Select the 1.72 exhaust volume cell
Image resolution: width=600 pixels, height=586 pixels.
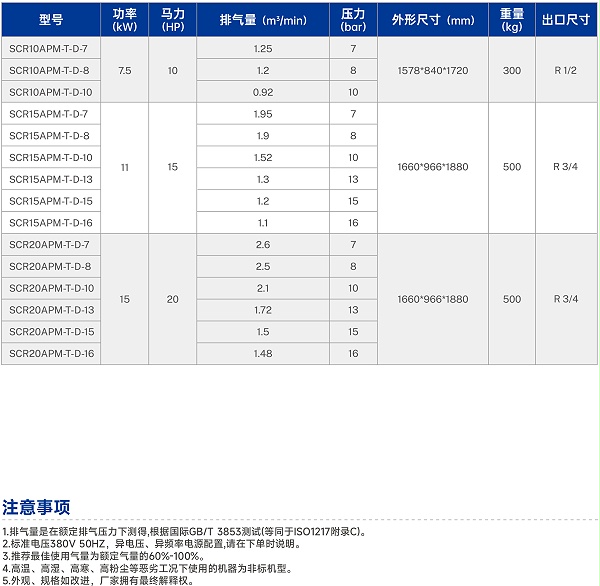(x=262, y=310)
